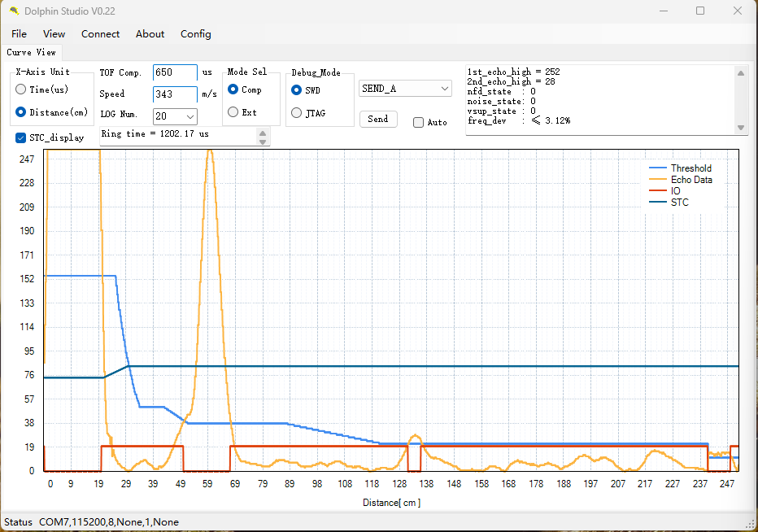This screenshot has height=532, width=758.
Task: Maximize the Dolphin Studio window
Action: 700,11
